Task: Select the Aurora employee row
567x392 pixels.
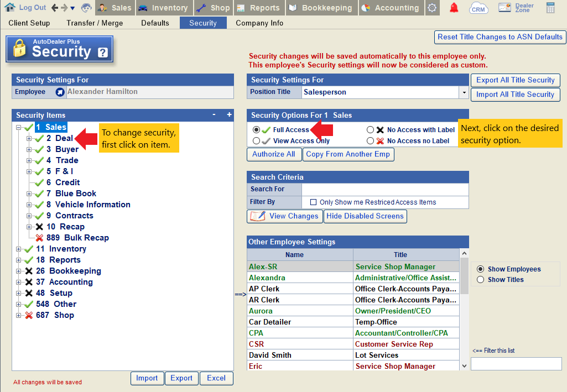Action: click(353, 311)
